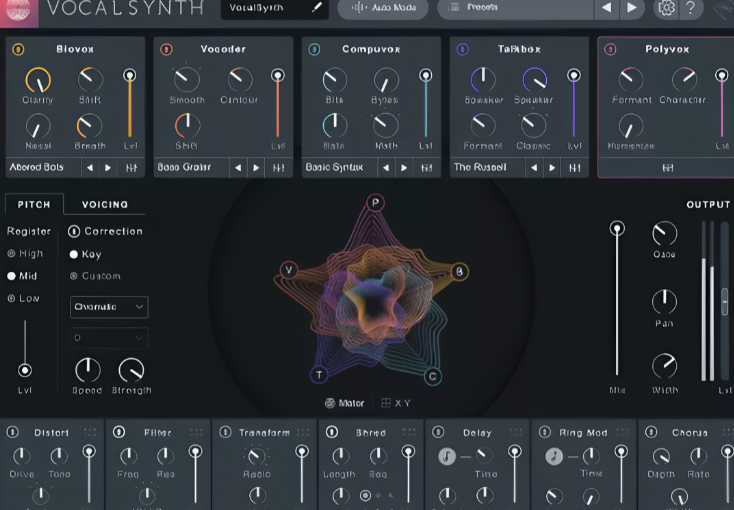Toggle the Distort effect power button
The height and width of the screenshot is (510, 734).
click(x=13, y=432)
